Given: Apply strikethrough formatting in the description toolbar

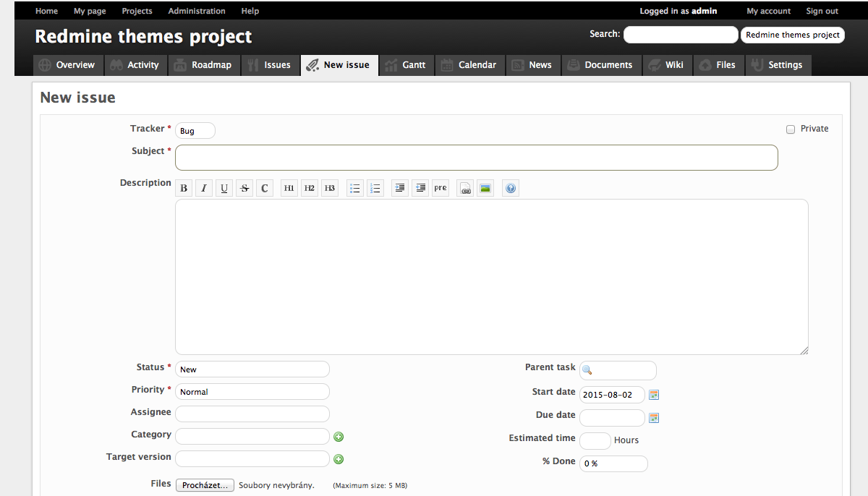Looking at the screenshot, I should (x=244, y=189).
